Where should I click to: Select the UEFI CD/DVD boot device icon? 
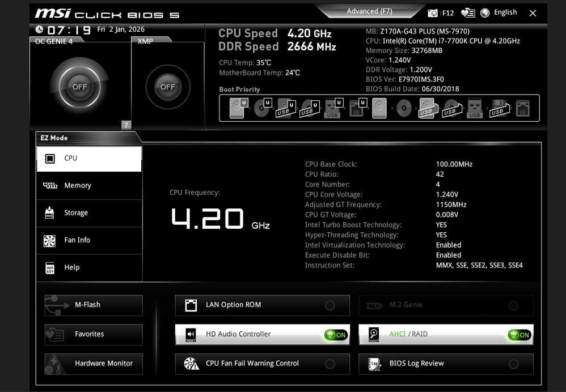[x=263, y=108]
